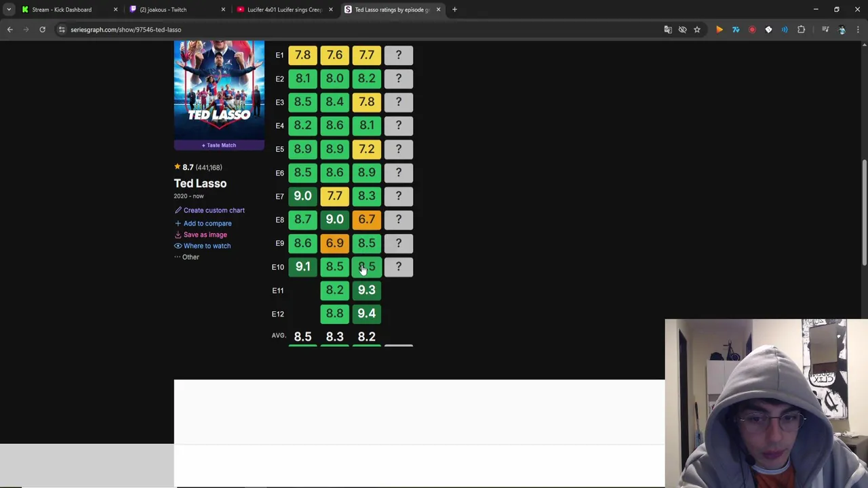Click the download icon beside Save as image

[178, 235]
